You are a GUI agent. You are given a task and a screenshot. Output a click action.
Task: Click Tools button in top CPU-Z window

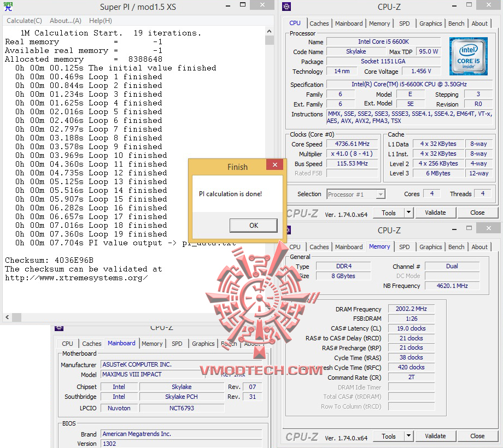(389, 213)
